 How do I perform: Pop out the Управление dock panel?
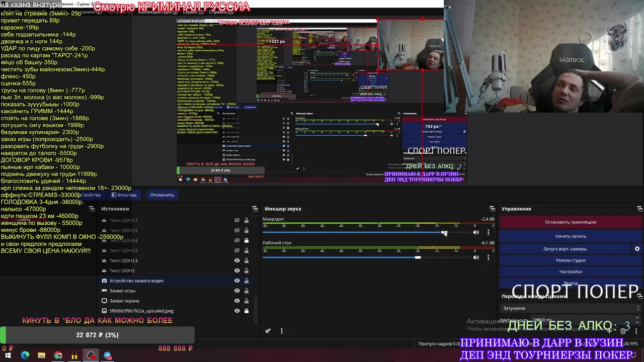click(639, 209)
